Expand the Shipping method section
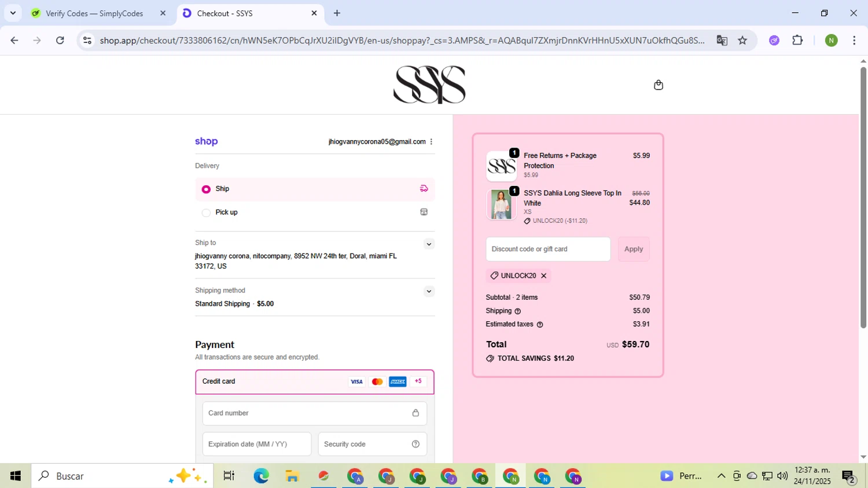 point(429,291)
